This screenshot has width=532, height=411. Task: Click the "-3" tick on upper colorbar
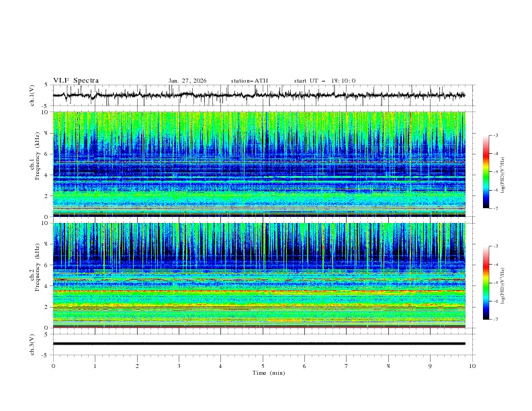click(x=495, y=135)
